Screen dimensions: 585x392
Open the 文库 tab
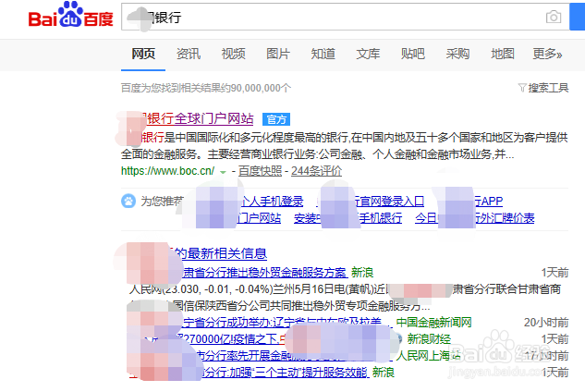click(368, 54)
